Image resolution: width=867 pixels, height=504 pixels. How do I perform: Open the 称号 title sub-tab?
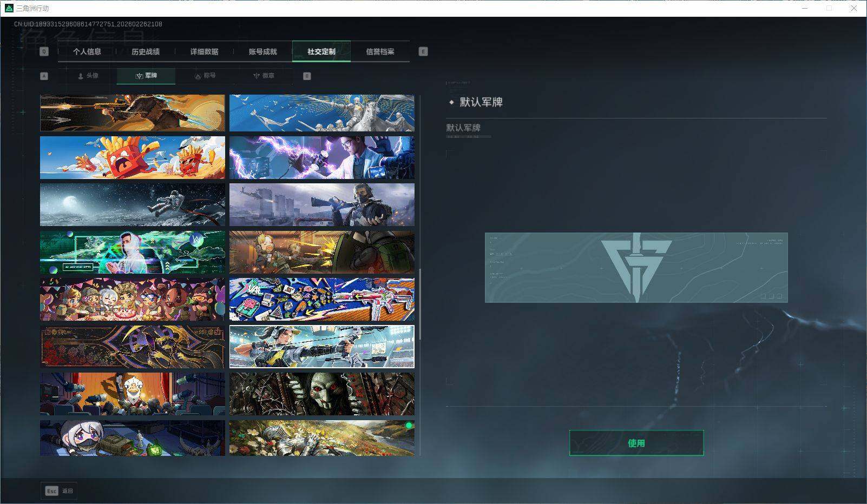click(205, 76)
